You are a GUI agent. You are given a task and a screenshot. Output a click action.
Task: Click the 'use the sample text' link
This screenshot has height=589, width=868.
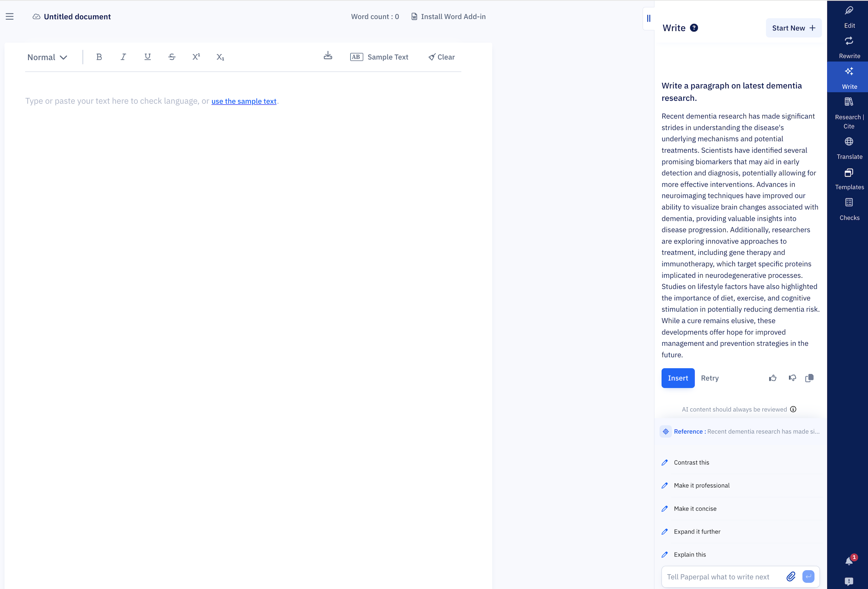coord(244,101)
